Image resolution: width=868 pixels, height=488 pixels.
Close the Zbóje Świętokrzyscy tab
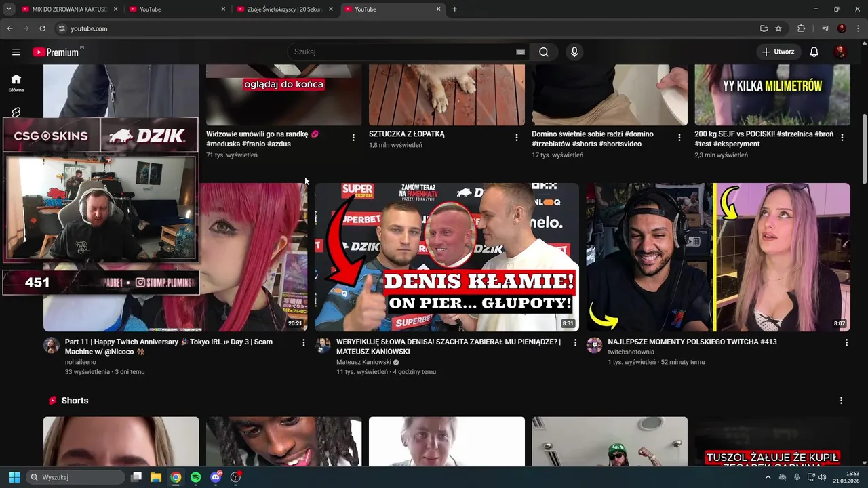[x=331, y=9]
